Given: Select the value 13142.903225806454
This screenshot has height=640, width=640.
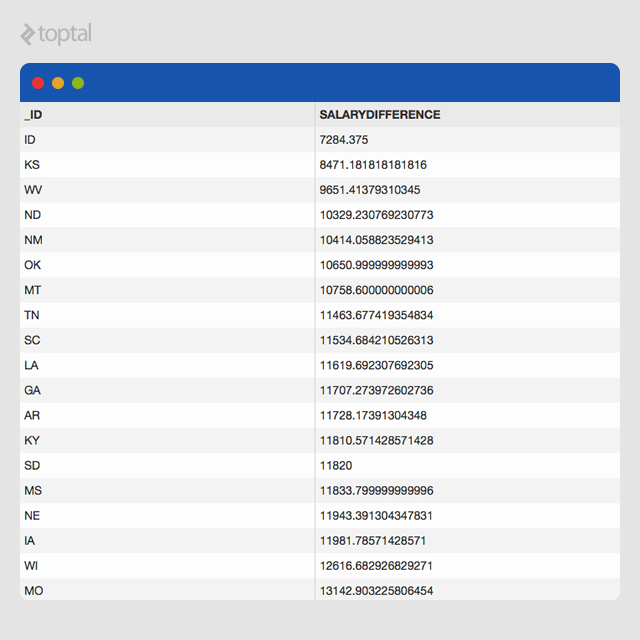Looking at the screenshot, I should [376, 591].
